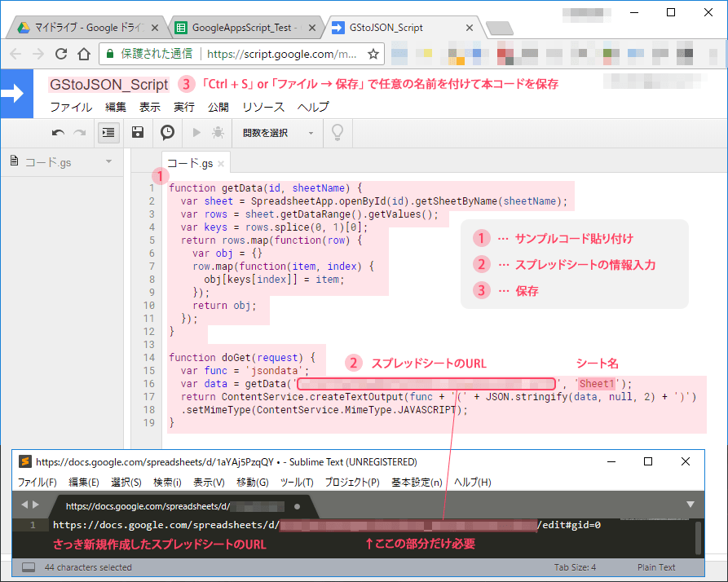Click line number 1 in Sublime Text gutter

point(33,525)
